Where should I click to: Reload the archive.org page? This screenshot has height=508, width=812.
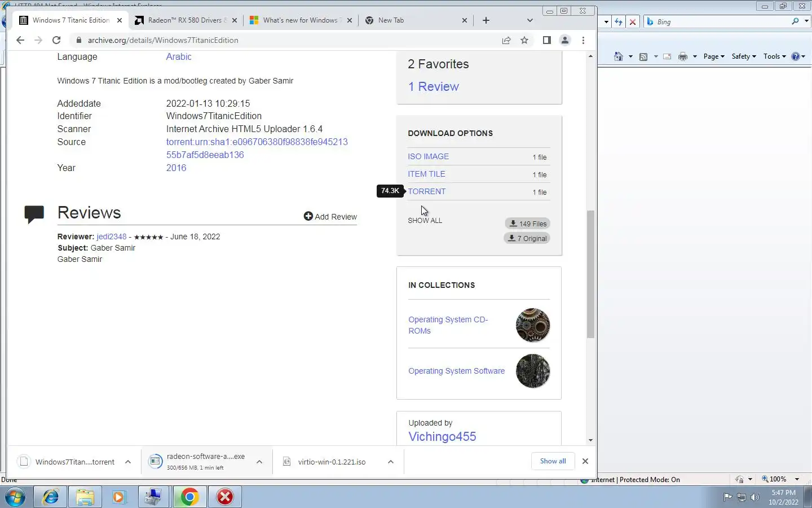coord(56,40)
